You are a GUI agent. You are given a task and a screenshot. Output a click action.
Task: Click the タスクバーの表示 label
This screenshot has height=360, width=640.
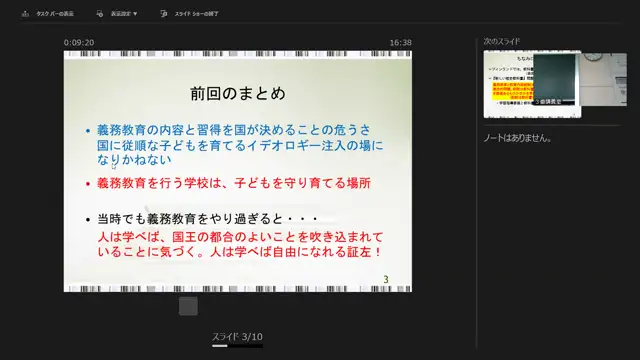55,14
